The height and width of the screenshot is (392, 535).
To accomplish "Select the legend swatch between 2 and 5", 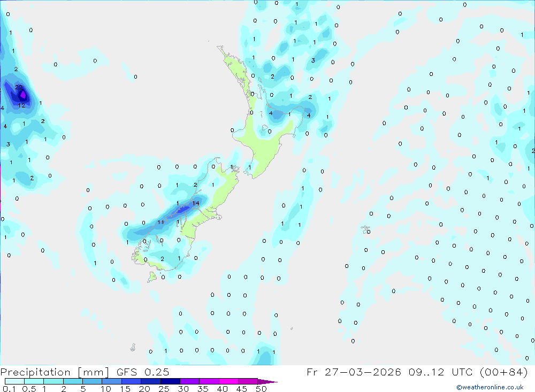I will pyautogui.click(x=73, y=381).
